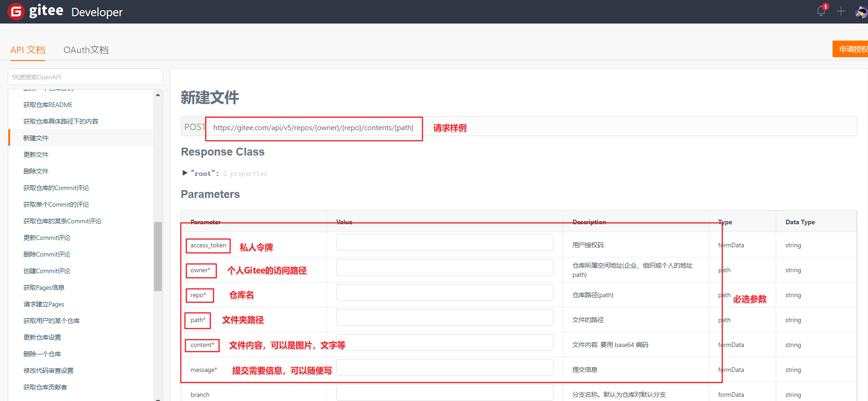Click the path* parameter name

[198, 320]
